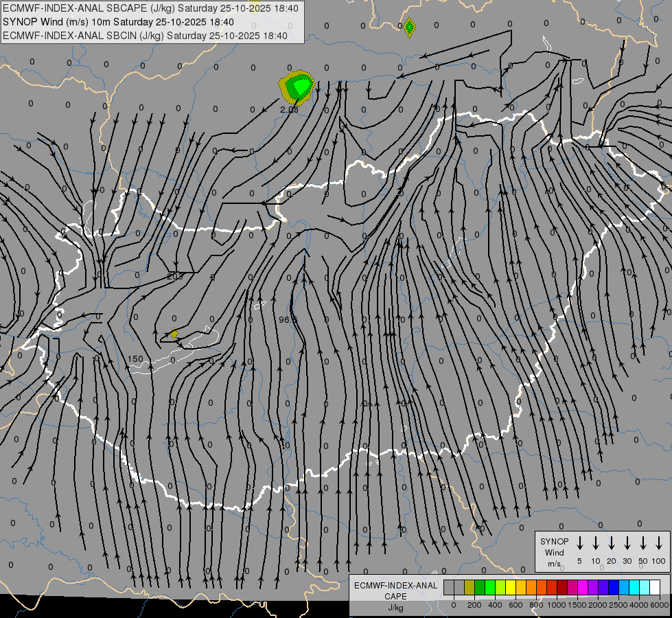Click the 10 m/s wind arrow in legend

(x=596, y=543)
